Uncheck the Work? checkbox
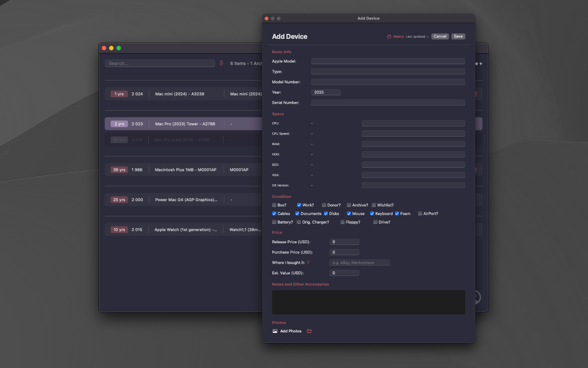Screen dimensions: 588x368 click(299, 205)
